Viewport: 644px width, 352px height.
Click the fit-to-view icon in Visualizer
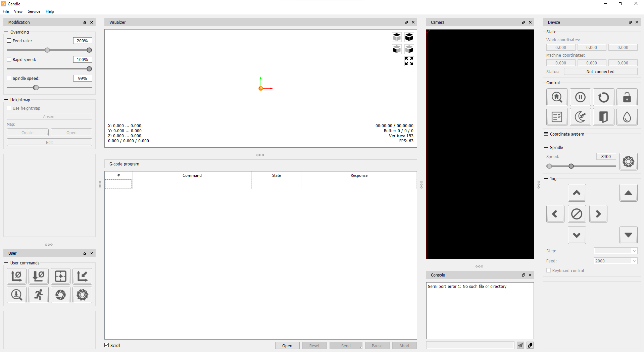pyautogui.click(x=409, y=61)
